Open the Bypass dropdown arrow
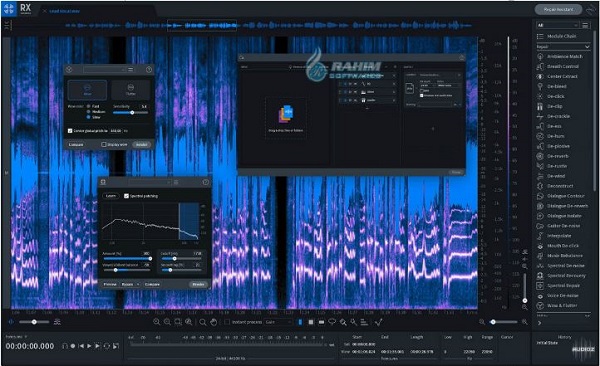 138,284
